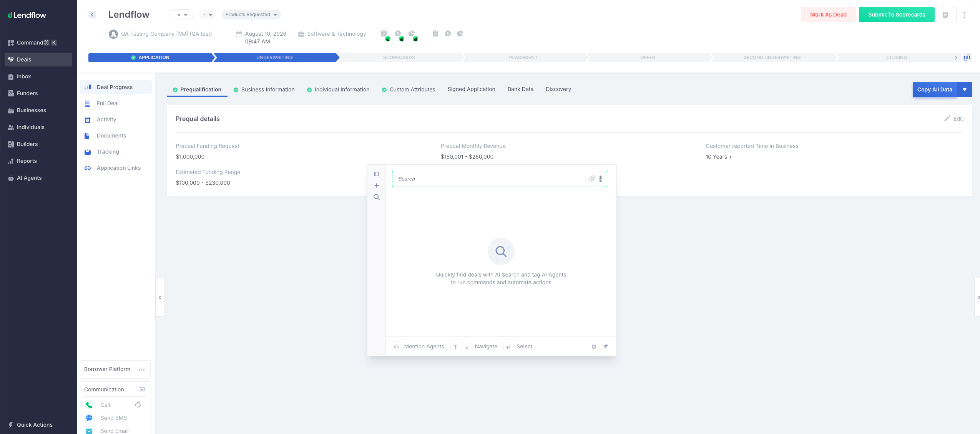The width and height of the screenshot is (980, 434).
Task: Pin the search popup with pin icon
Action: (x=606, y=346)
